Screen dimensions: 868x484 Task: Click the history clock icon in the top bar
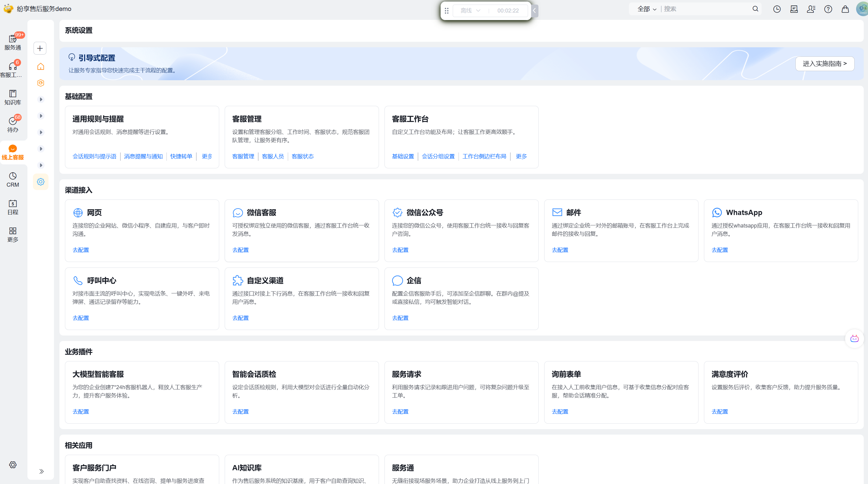(777, 9)
